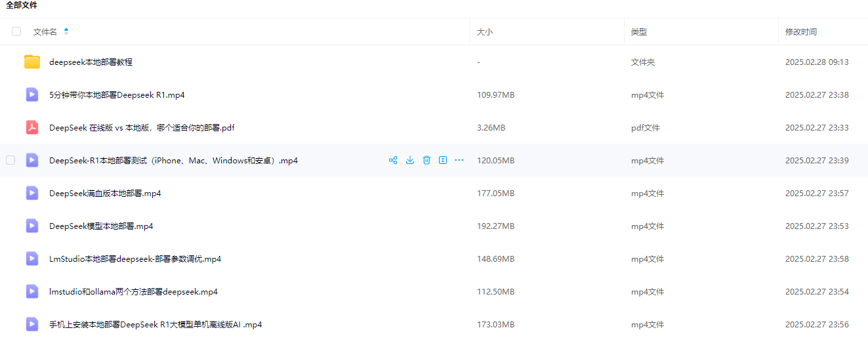
Task: Open the three-dots more options menu
Action: 459,160
